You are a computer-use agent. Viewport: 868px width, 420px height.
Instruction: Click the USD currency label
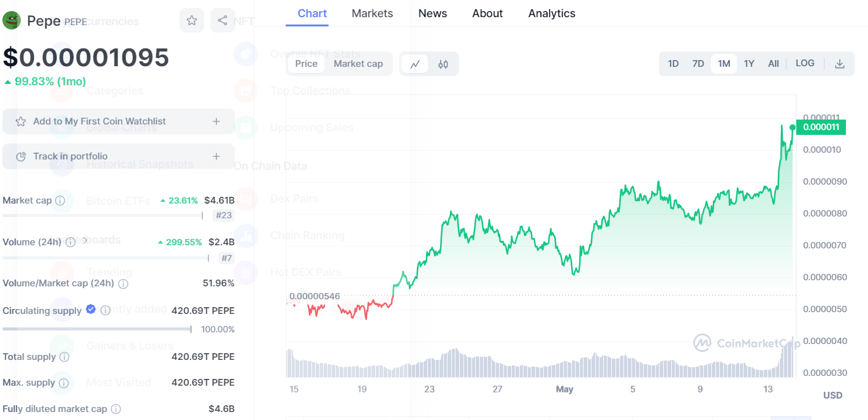pos(833,395)
